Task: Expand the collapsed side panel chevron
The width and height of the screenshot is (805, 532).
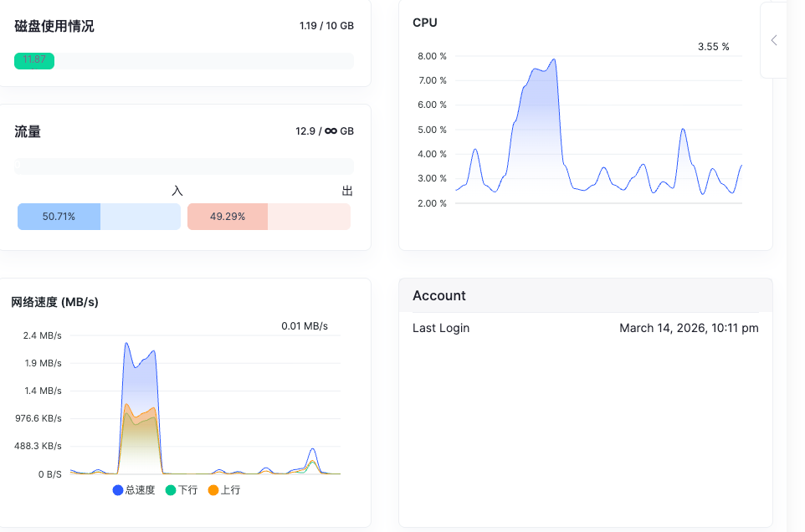Action: click(774, 40)
